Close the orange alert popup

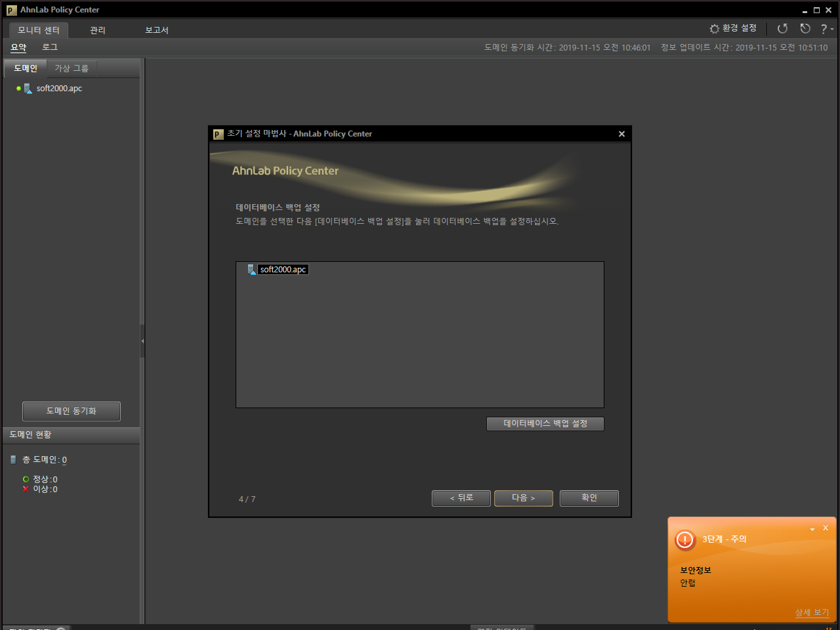pyautogui.click(x=826, y=528)
